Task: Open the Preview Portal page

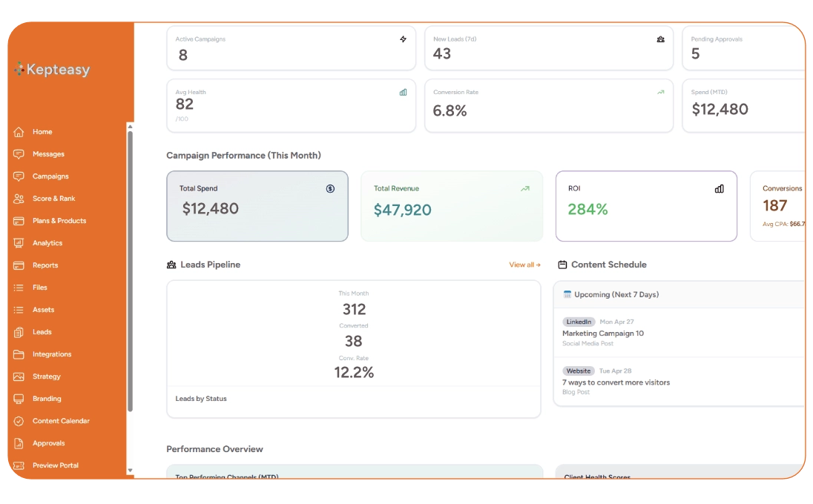Action: (x=56, y=466)
